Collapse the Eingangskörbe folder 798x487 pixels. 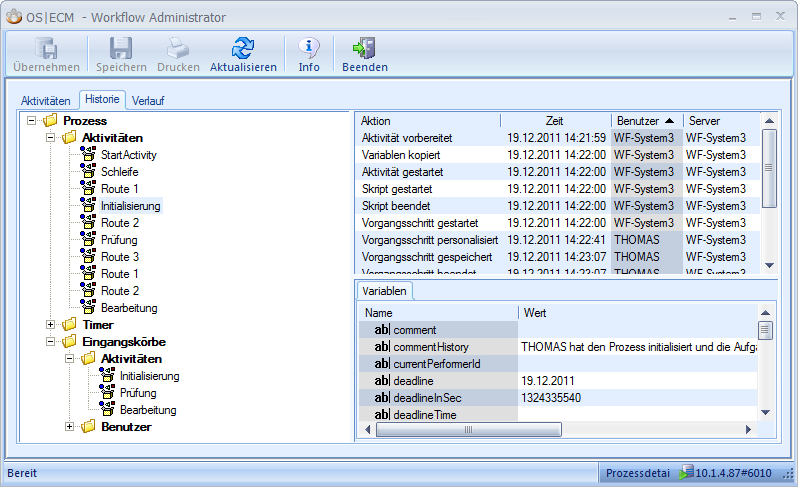pyautogui.click(x=51, y=342)
